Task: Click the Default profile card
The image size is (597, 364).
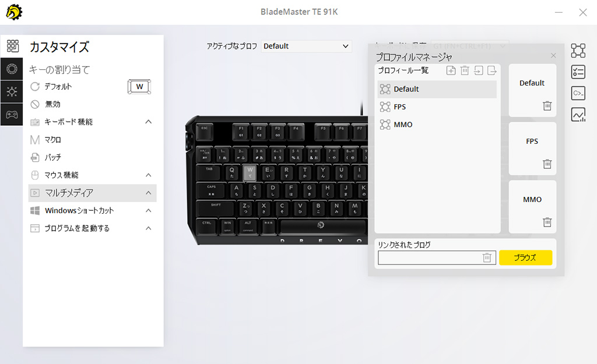Action: tap(532, 90)
